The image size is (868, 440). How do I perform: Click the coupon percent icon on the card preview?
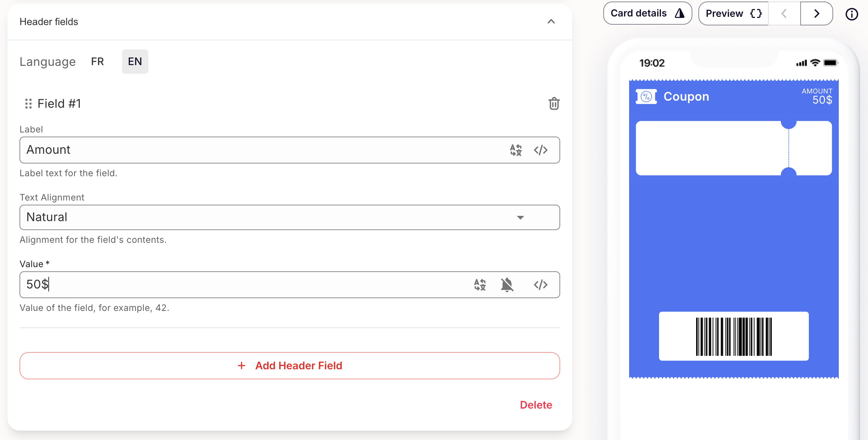pos(646,96)
